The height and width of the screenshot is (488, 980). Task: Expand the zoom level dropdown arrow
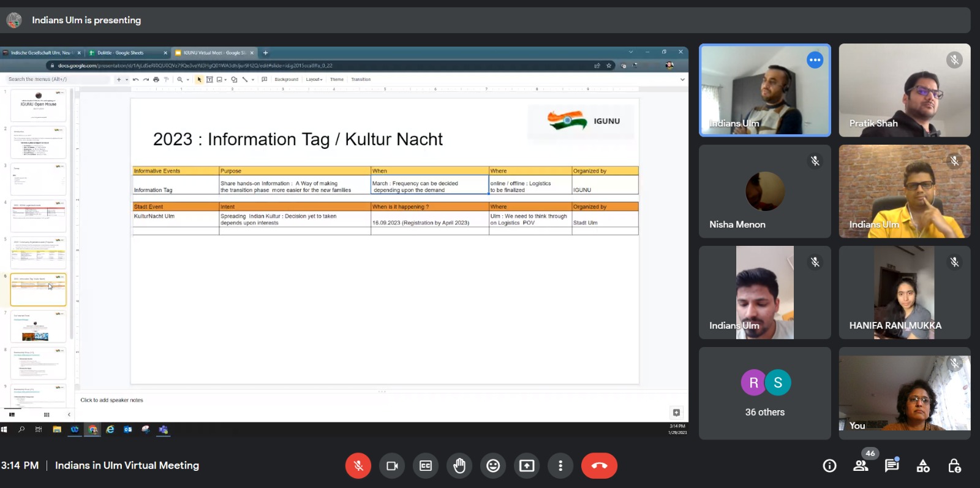(187, 79)
